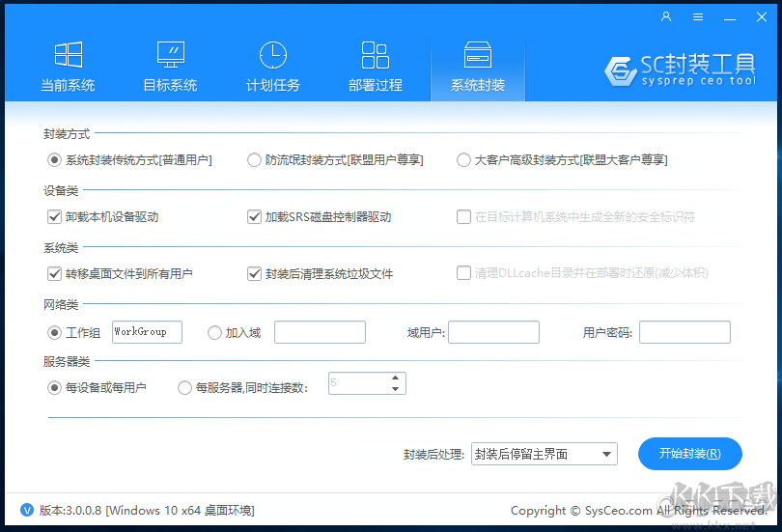Image resolution: width=782 pixels, height=532 pixels.
Task: Open the hamburger menu in title bar
Action: tap(698, 16)
